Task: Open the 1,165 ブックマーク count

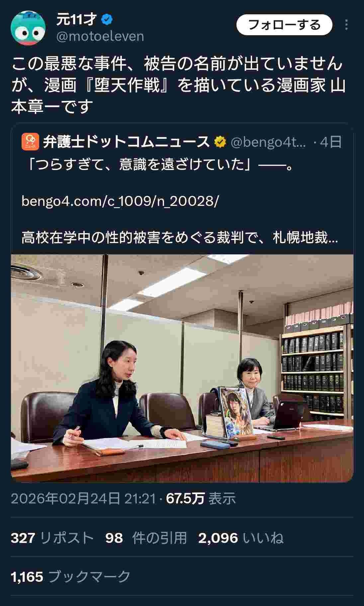Action: 70,577
